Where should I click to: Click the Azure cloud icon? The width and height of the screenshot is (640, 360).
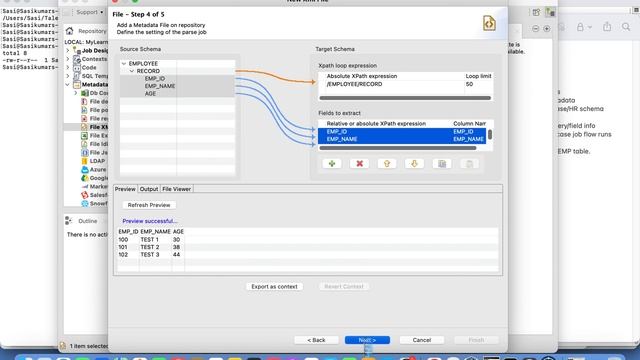tap(84, 169)
